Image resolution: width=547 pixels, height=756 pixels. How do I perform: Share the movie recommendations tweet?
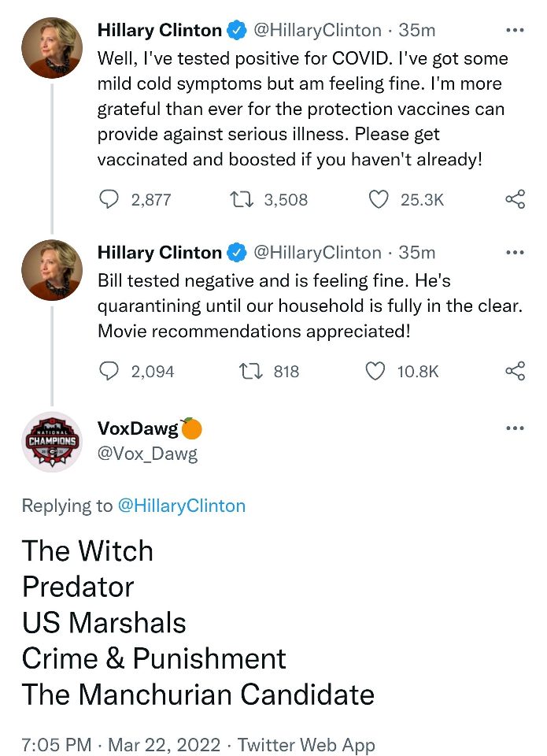click(515, 371)
